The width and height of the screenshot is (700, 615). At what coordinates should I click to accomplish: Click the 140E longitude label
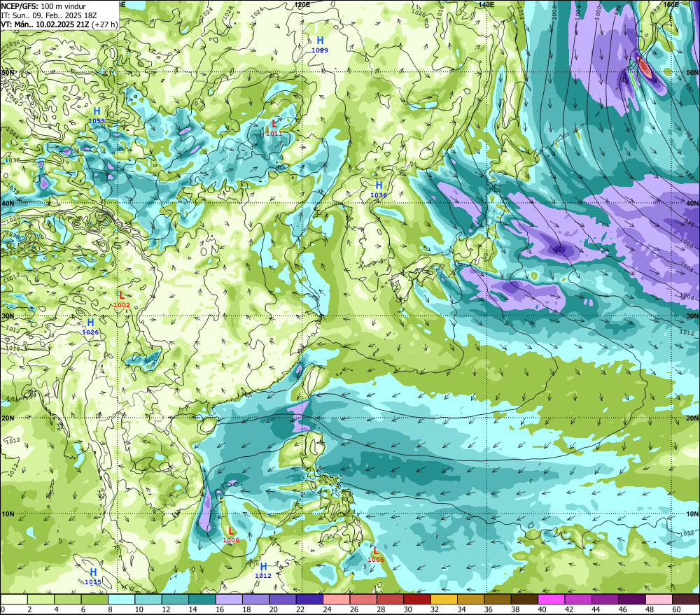click(x=486, y=4)
